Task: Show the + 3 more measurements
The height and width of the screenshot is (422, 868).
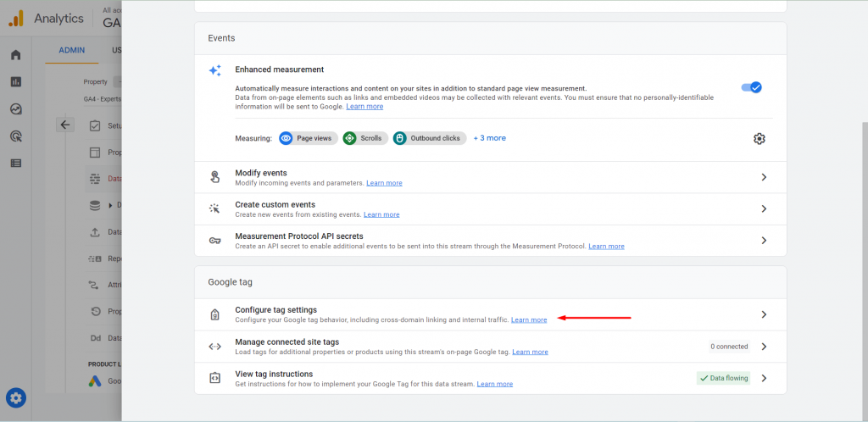Action: pos(489,138)
